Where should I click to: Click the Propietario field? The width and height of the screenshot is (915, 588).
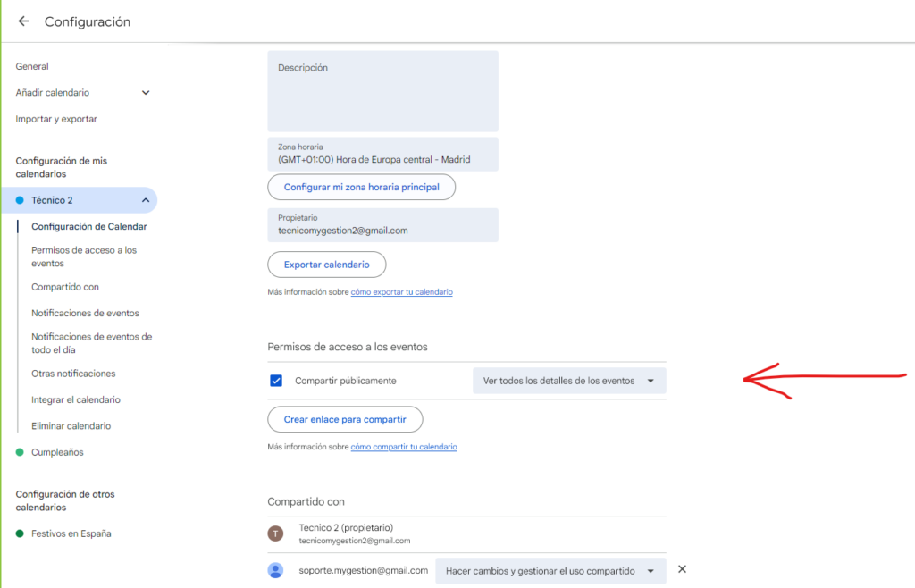click(382, 225)
